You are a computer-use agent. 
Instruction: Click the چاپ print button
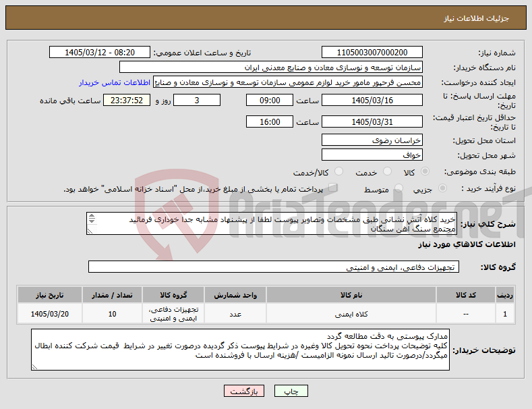pyautogui.click(x=291, y=391)
